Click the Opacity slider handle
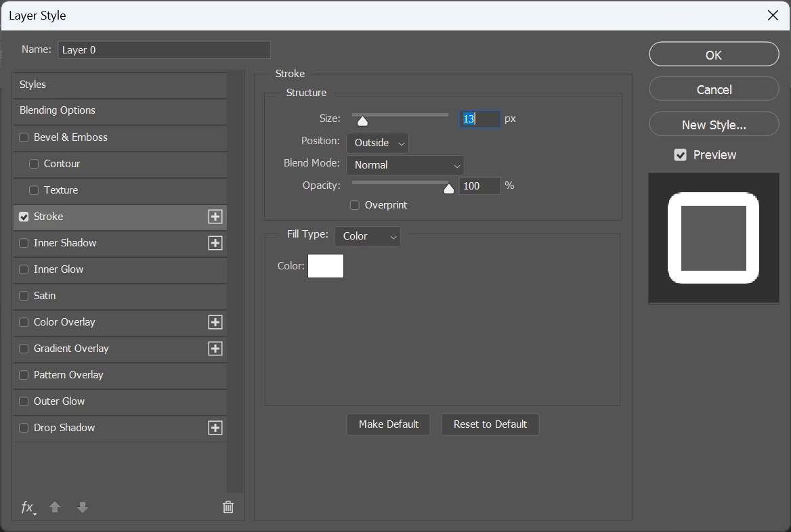Screen dimensions: 791x532 [448, 188]
